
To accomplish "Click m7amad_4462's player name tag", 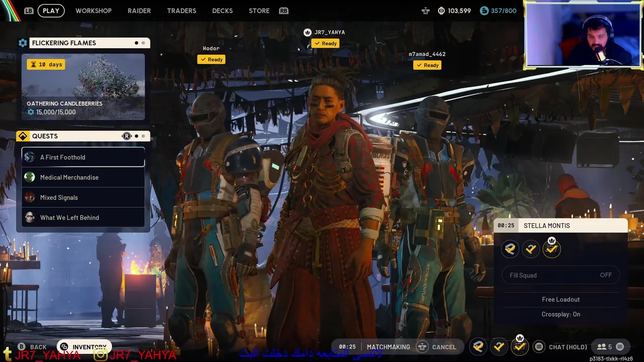I will 427,54.
